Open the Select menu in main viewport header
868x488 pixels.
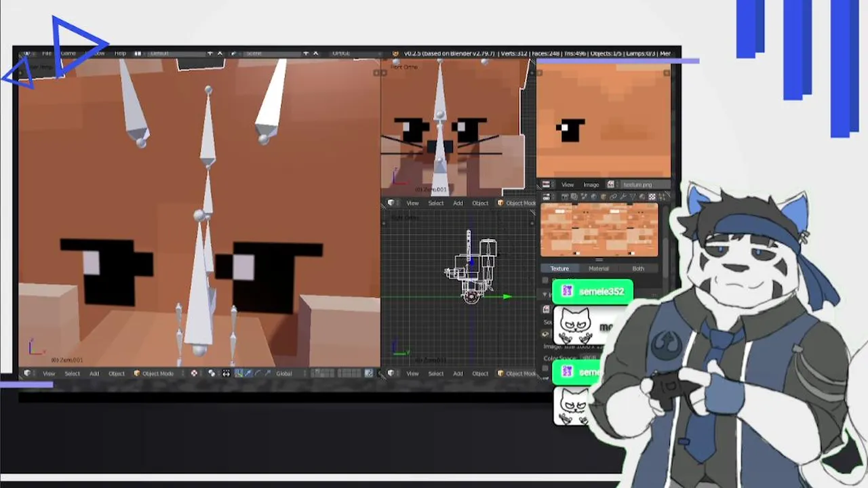[72, 373]
